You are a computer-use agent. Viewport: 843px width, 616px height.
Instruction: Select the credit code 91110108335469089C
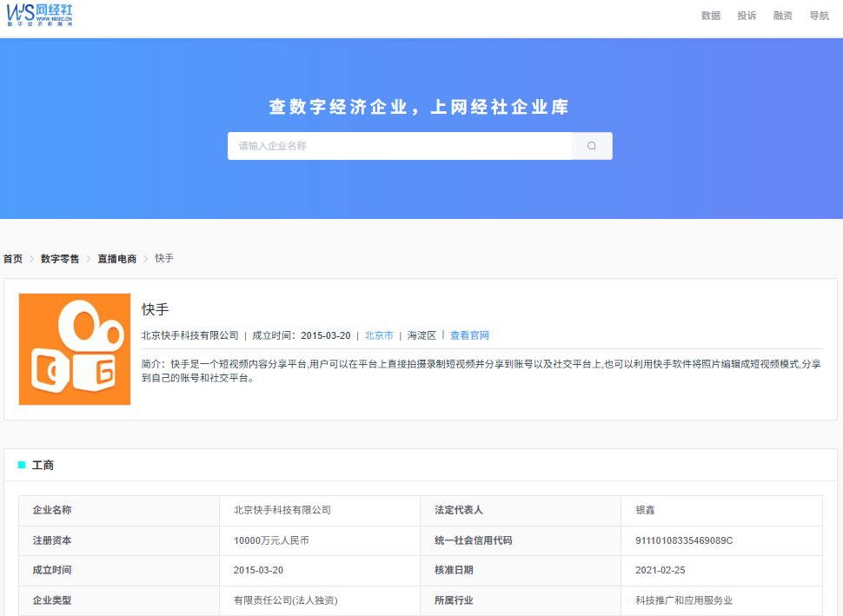click(684, 540)
